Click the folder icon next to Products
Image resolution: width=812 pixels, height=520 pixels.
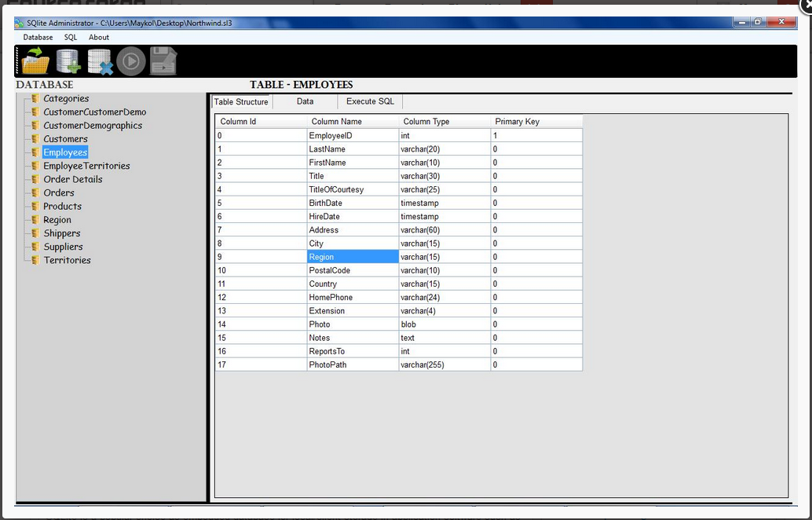[x=34, y=206]
